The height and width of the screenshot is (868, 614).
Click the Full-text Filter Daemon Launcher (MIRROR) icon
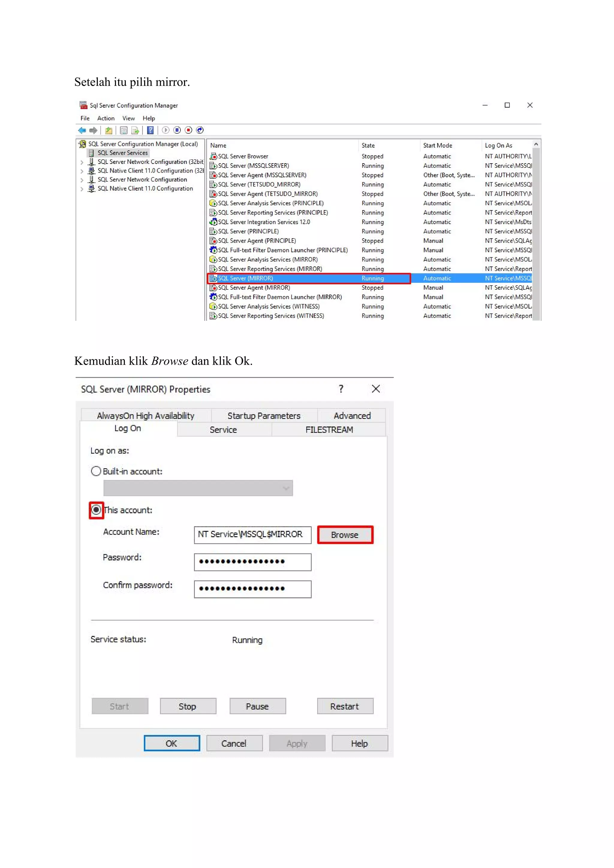213,297
